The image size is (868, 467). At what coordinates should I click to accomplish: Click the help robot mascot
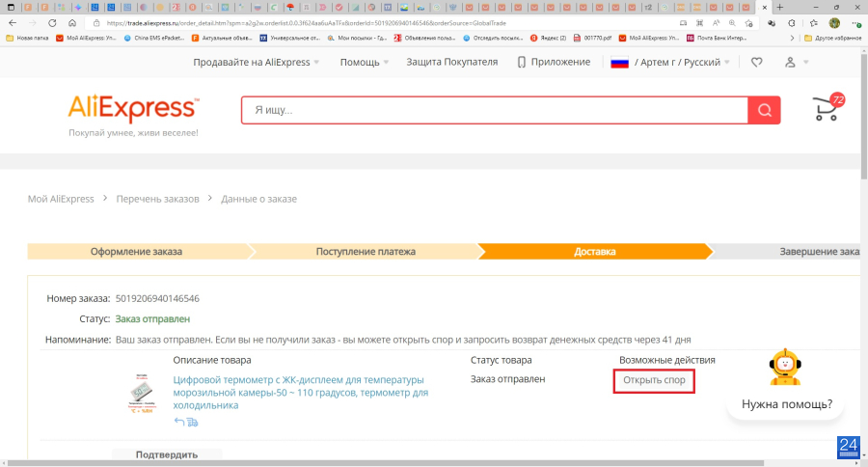point(785,368)
